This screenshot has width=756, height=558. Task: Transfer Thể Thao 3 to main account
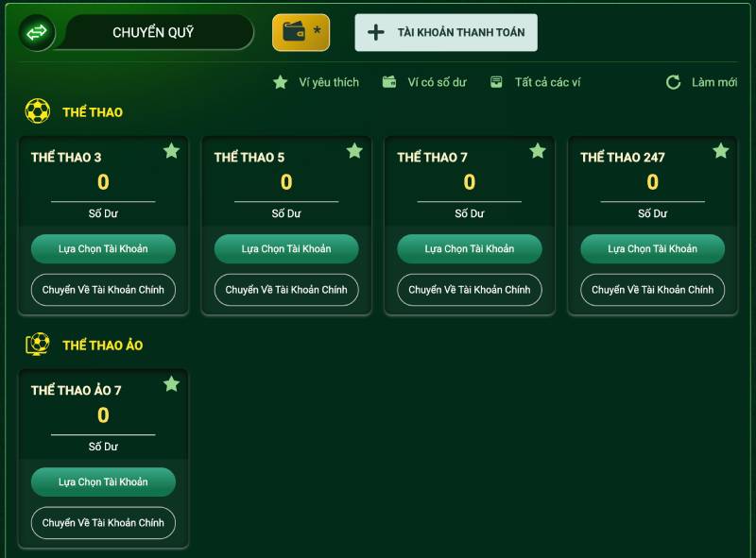103,290
